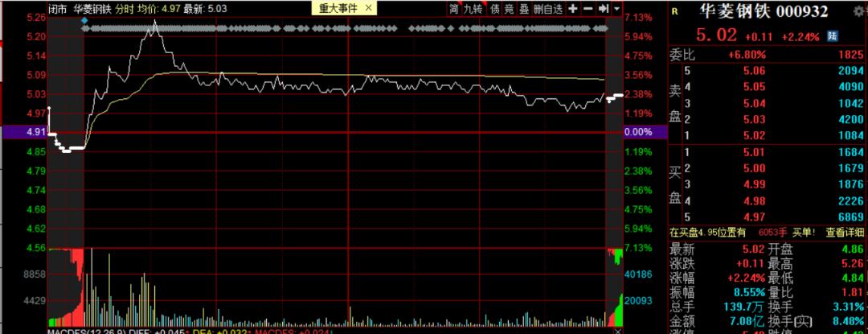868x334 pixels.
Task: Click sell level 3 price 5.04
Action: pyautogui.click(x=755, y=103)
